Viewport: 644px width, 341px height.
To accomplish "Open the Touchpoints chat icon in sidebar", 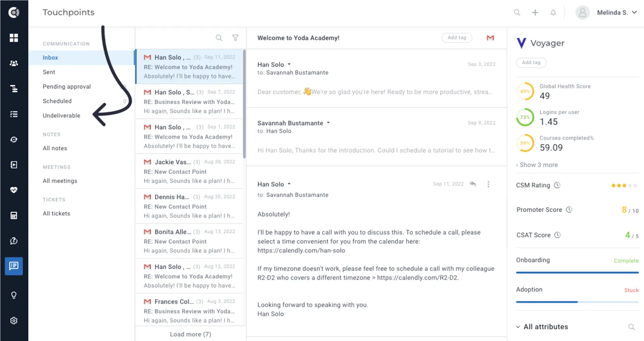I will tap(14, 266).
